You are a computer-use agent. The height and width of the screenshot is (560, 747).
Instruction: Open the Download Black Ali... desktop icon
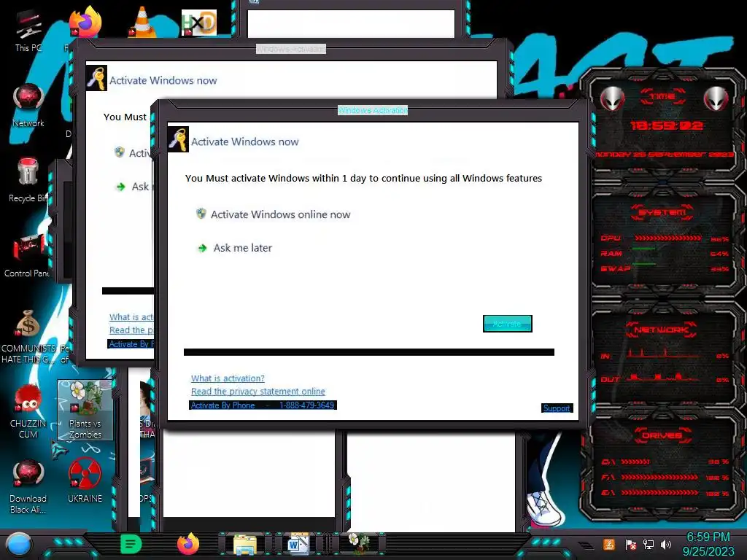pyautogui.click(x=28, y=486)
